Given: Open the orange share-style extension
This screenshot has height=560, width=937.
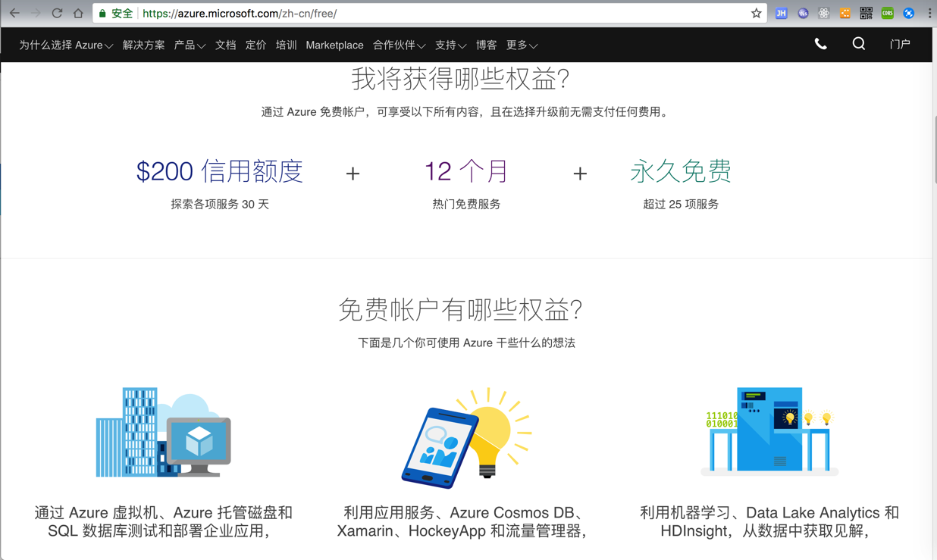Looking at the screenshot, I should click(x=845, y=13).
